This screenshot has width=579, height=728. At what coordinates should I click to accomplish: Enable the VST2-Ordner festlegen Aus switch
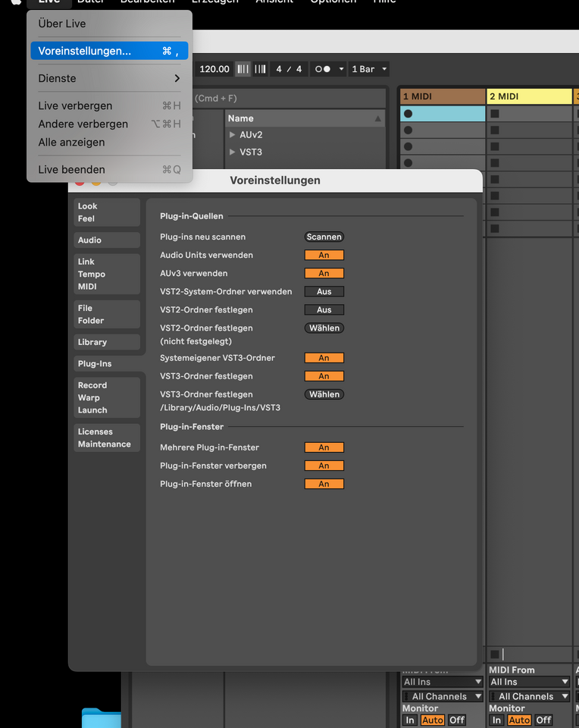coord(324,309)
